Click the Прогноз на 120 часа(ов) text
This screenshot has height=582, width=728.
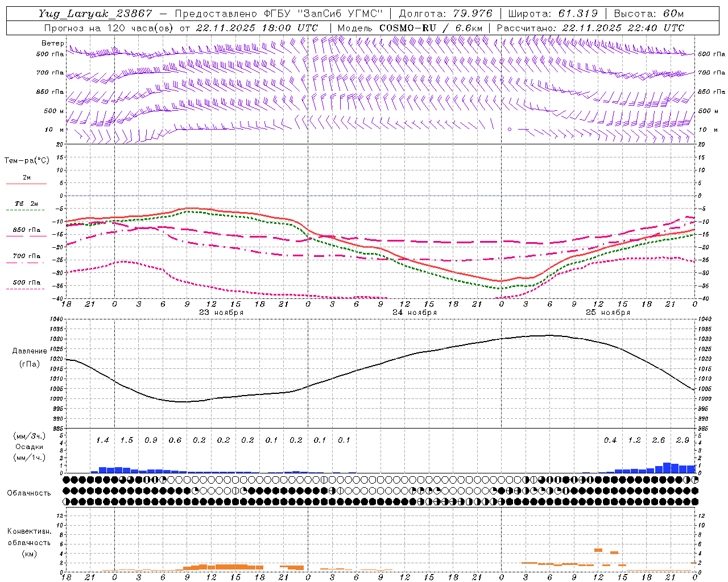pos(109,28)
